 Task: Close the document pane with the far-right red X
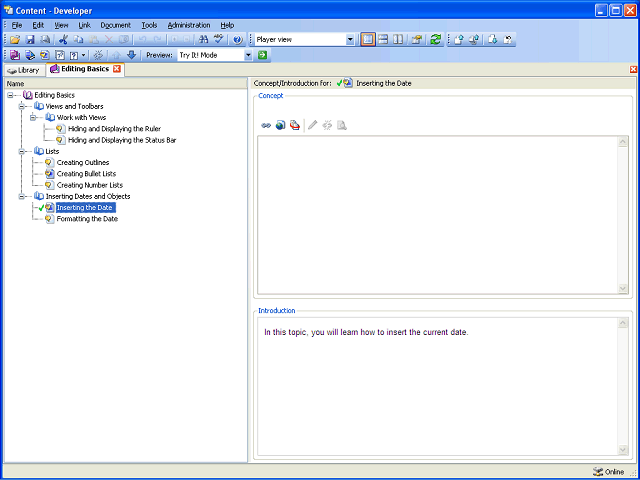tap(633, 69)
